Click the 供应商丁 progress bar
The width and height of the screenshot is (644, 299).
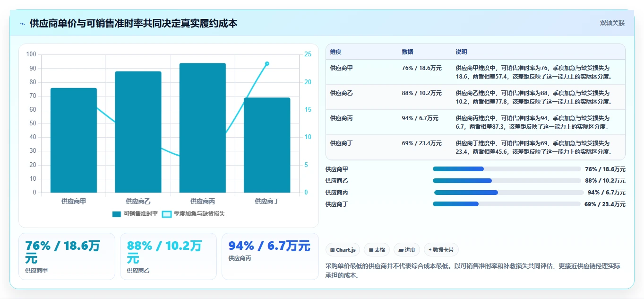(x=507, y=204)
